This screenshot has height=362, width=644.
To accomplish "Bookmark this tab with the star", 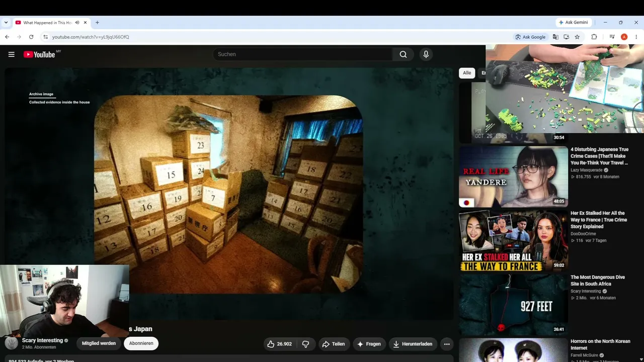I will point(577,37).
